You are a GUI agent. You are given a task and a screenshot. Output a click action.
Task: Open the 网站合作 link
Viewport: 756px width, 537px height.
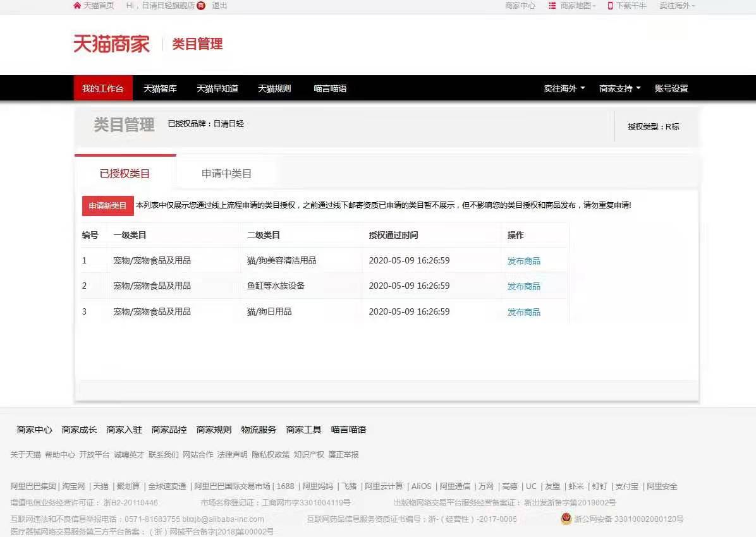coord(198,455)
